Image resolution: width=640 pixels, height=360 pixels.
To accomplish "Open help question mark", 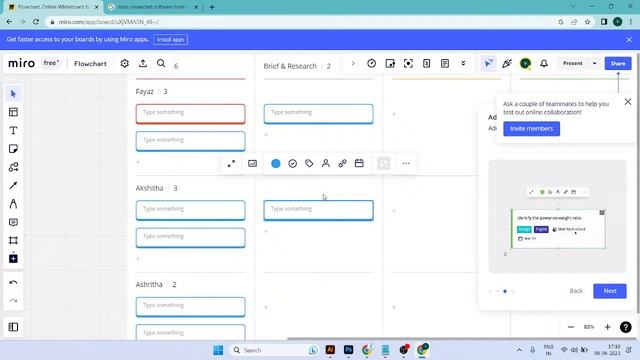I will click(626, 327).
